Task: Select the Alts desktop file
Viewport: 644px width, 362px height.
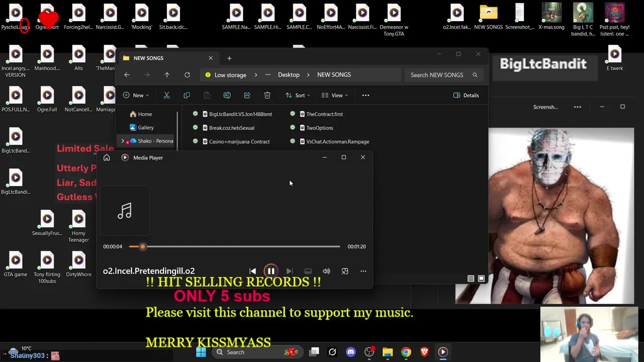Action: click(78, 58)
